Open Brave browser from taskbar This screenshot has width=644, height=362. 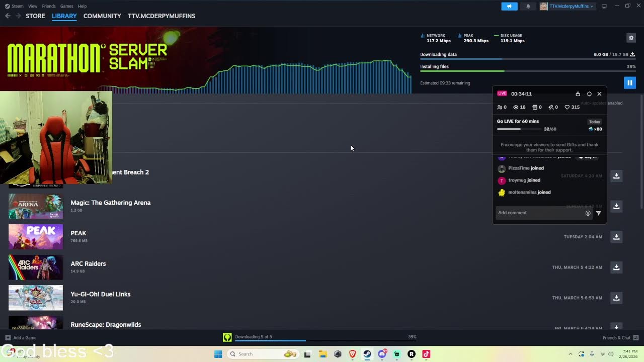pos(352,354)
